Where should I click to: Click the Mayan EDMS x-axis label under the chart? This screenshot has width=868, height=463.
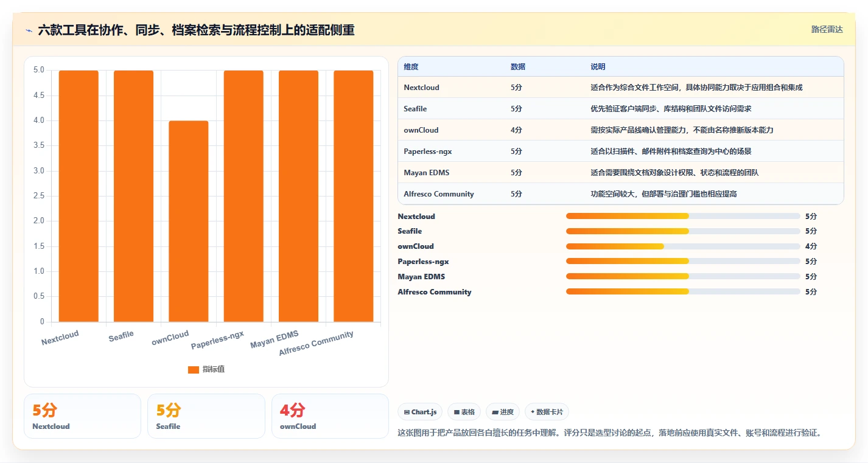click(x=275, y=339)
